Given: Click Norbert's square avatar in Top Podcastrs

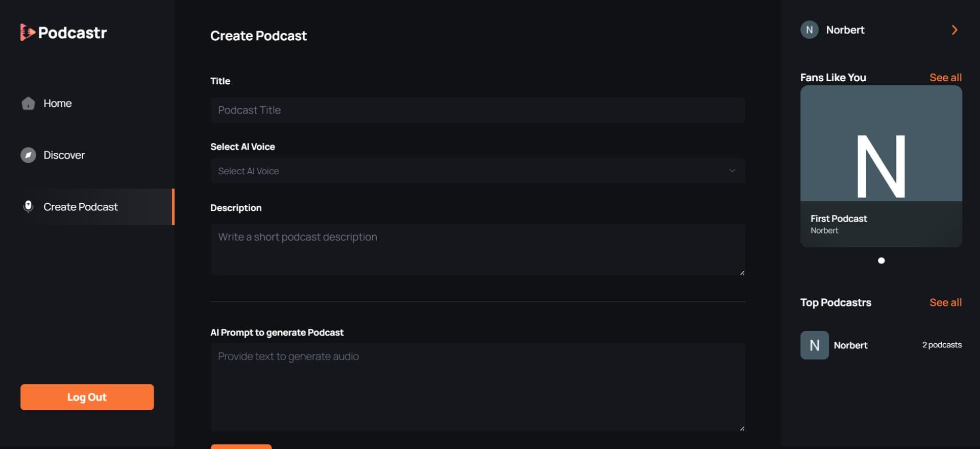Looking at the screenshot, I should tap(814, 345).
